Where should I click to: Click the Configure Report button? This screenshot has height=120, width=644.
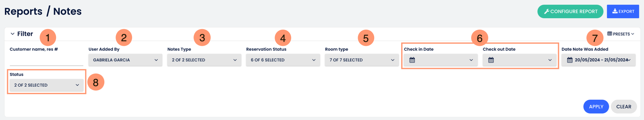(x=570, y=11)
